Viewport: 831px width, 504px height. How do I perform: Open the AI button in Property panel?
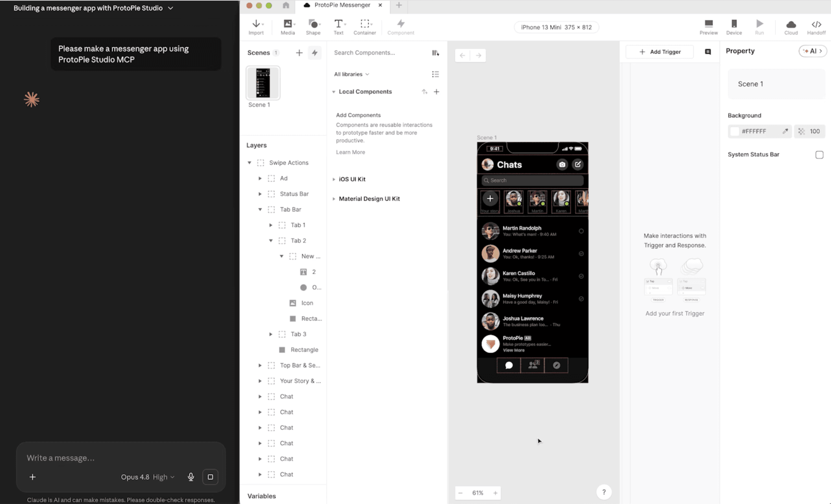[x=813, y=51]
